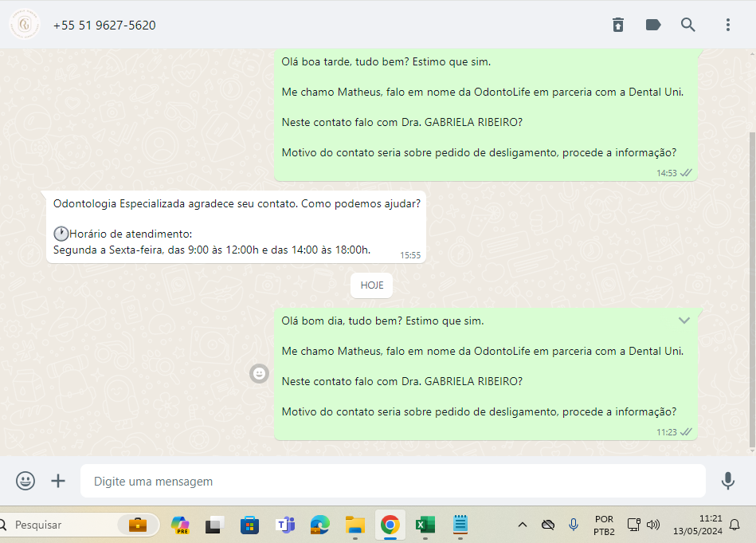The image size is (756, 543).
Task: Open network settings tray icon
Action: tap(633, 525)
